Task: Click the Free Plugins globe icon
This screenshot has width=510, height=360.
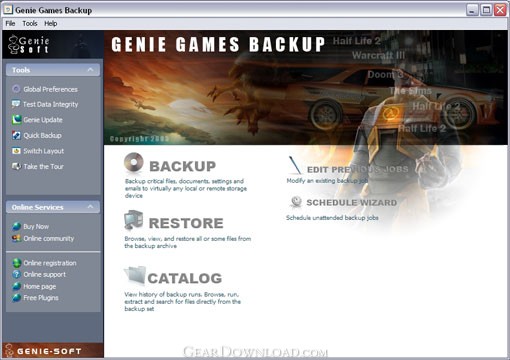Action: click(x=16, y=298)
